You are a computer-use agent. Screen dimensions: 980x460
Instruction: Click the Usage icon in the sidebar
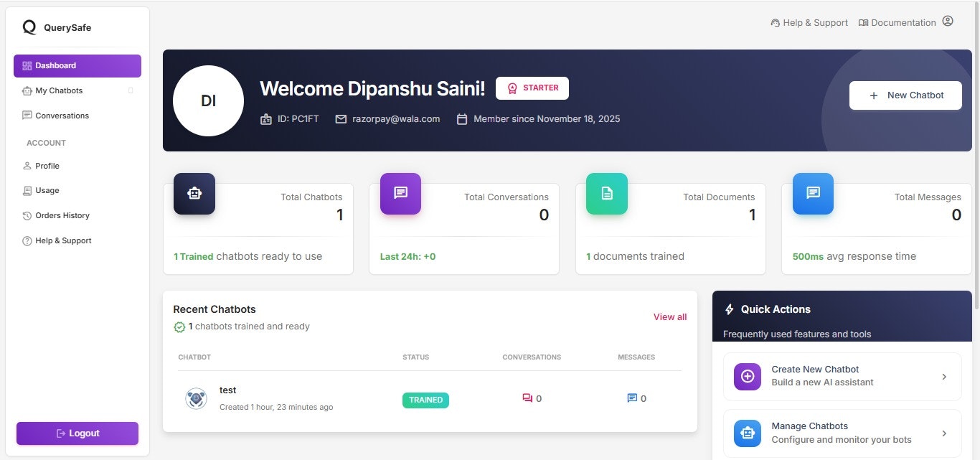27,190
